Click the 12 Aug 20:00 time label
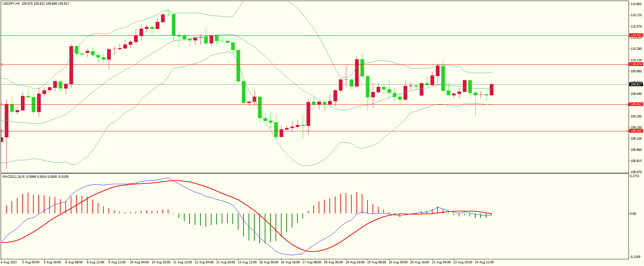 226,262
